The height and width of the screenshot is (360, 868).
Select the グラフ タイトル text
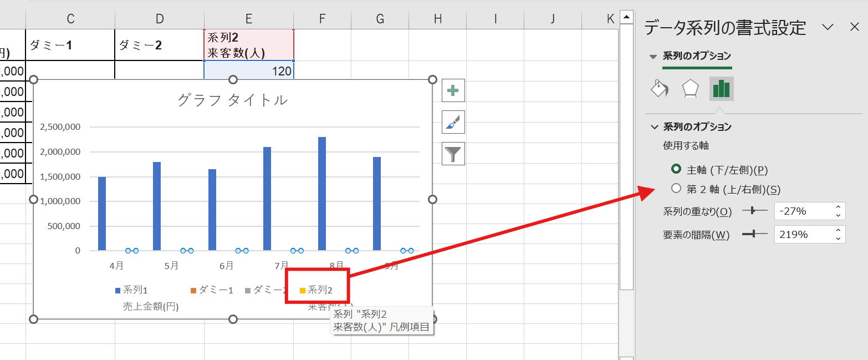coord(233,99)
